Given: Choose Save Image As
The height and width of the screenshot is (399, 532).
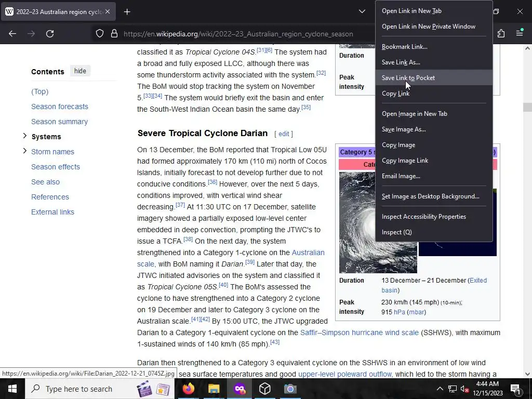Looking at the screenshot, I should coord(434,129).
